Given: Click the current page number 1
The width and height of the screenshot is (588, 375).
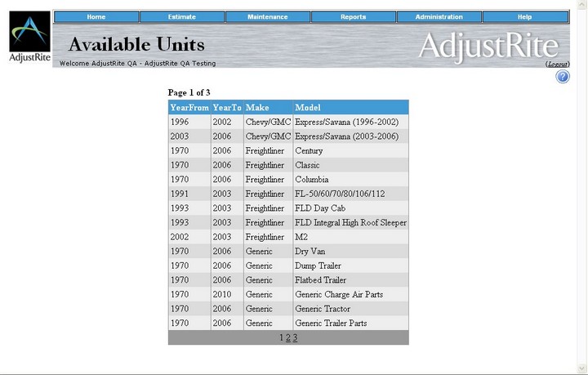Looking at the screenshot, I should click(281, 337).
